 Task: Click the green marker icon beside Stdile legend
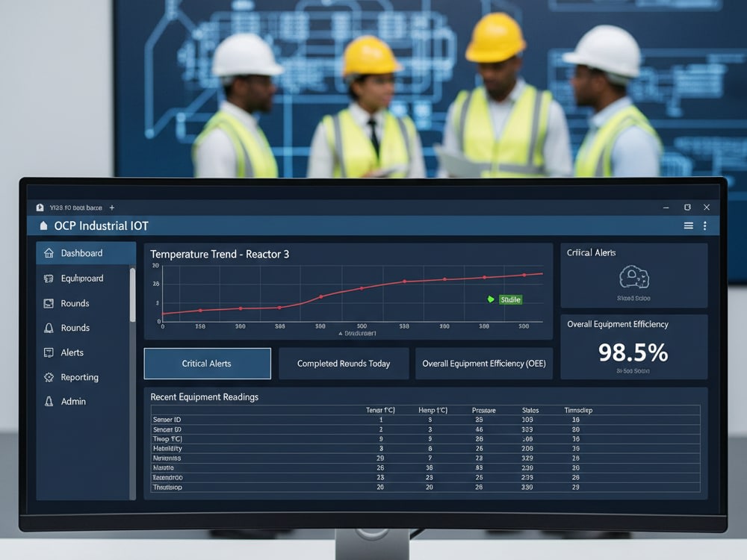click(491, 299)
